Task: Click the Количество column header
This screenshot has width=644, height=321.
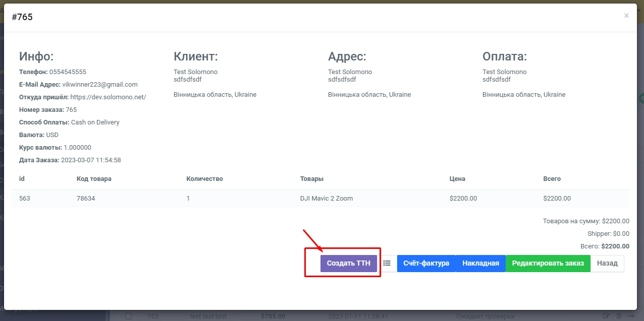Action: [x=204, y=179]
